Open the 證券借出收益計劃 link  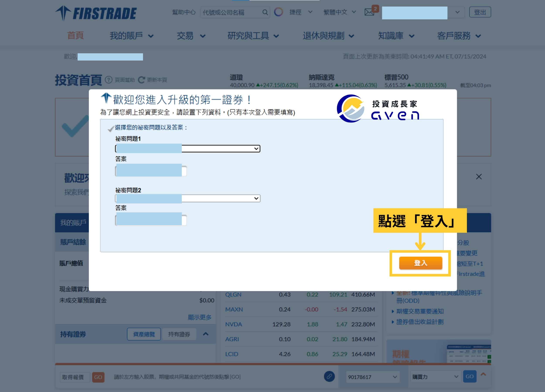[420, 322]
